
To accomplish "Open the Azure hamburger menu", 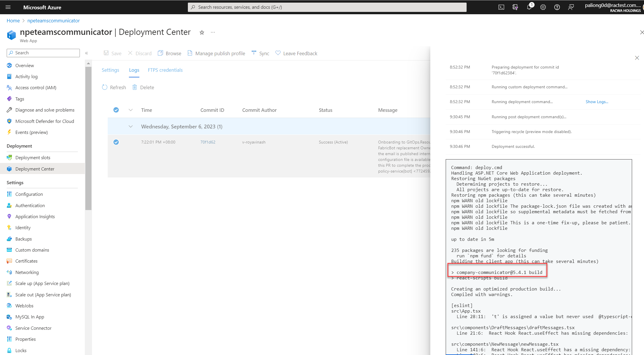I will pyautogui.click(x=8, y=7).
